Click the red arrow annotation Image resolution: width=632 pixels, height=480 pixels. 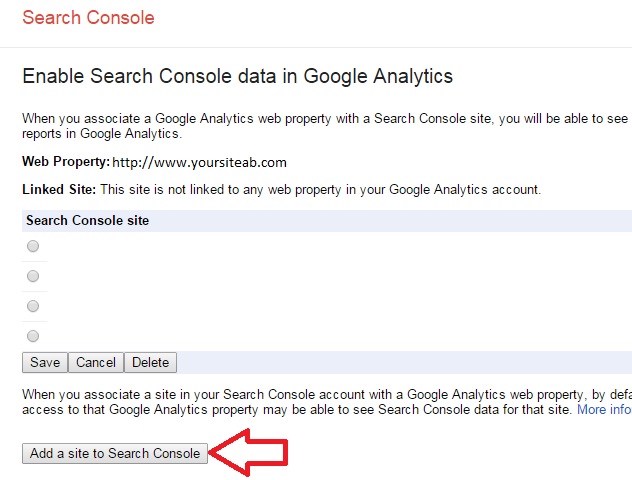[x=250, y=454]
